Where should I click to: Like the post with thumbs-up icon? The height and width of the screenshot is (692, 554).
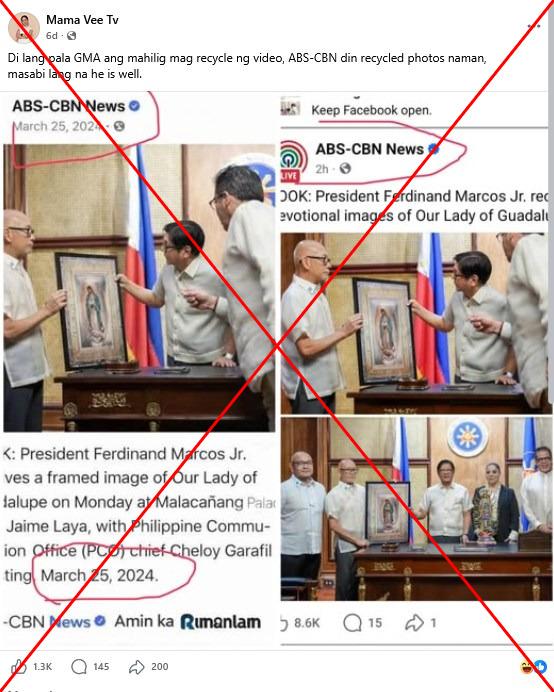[x=19, y=666]
